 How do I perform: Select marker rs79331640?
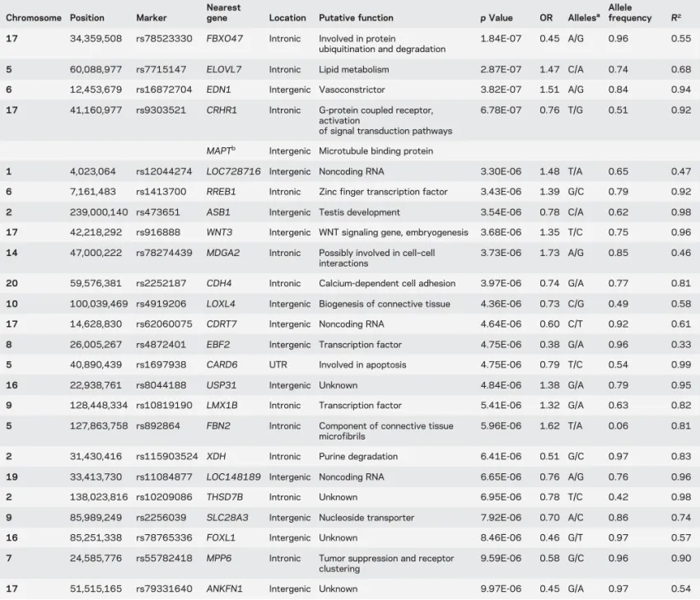coord(164,588)
